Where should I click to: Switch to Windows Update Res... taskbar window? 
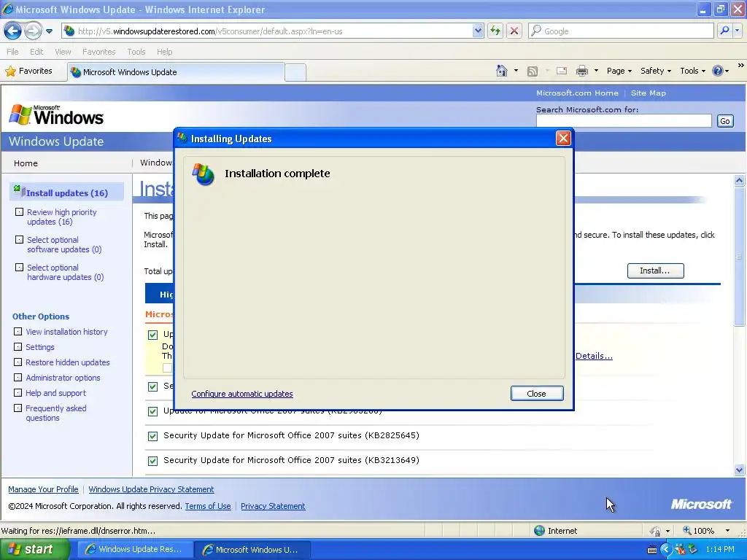click(134, 549)
